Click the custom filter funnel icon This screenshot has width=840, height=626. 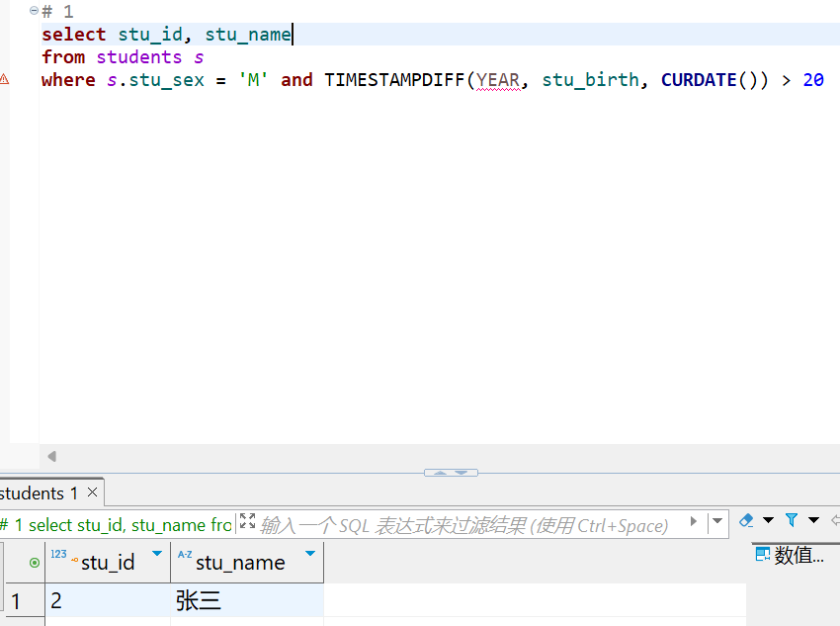click(792, 520)
